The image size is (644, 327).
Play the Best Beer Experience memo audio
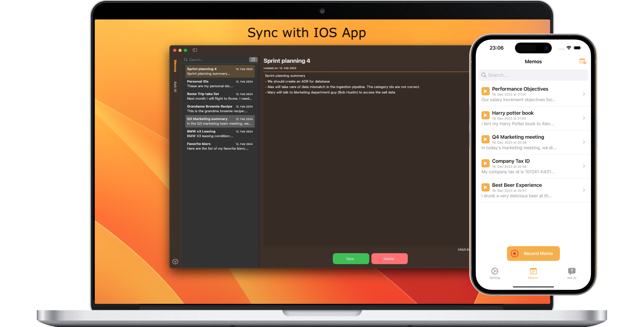pyautogui.click(x=485, y=187)
